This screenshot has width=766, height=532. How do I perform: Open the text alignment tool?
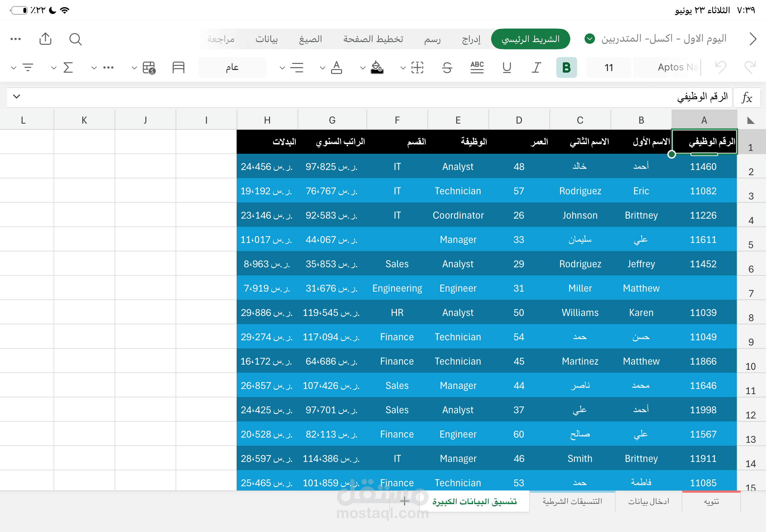tap(296, 67)
